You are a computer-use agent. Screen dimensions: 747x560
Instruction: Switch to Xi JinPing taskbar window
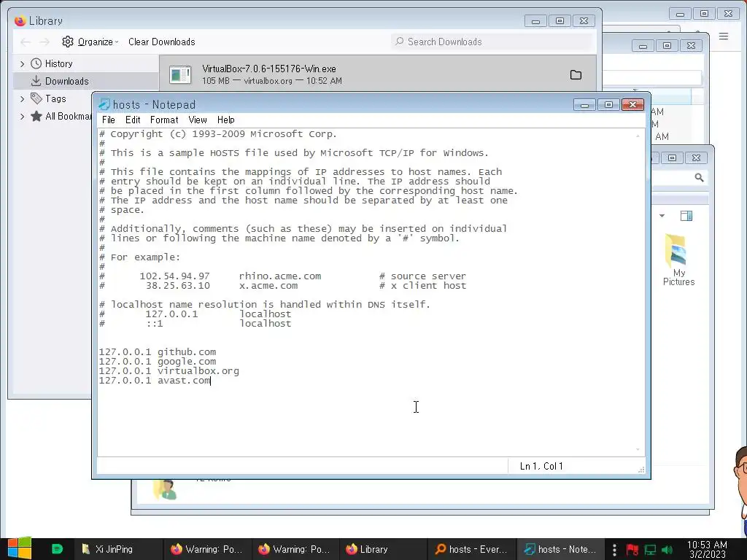pos(117,549)
